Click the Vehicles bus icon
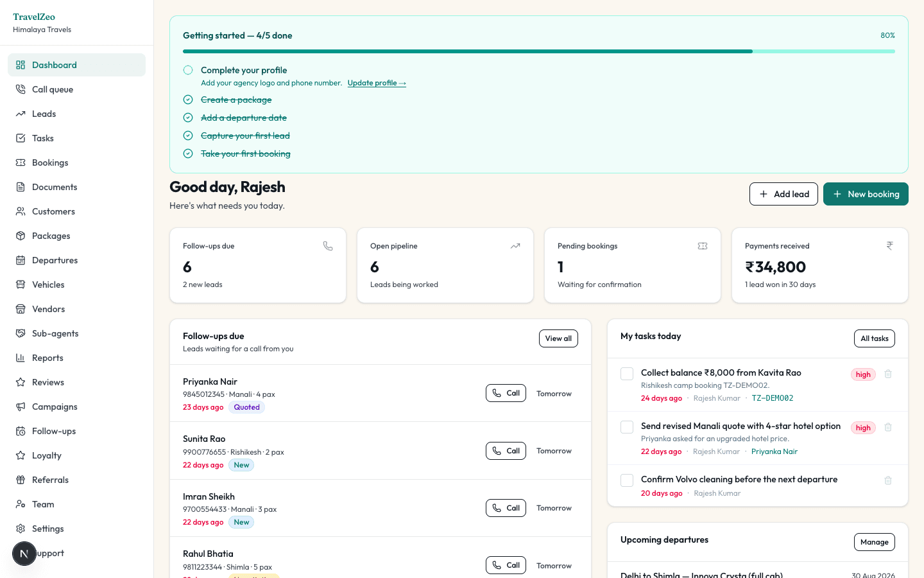 21,285
